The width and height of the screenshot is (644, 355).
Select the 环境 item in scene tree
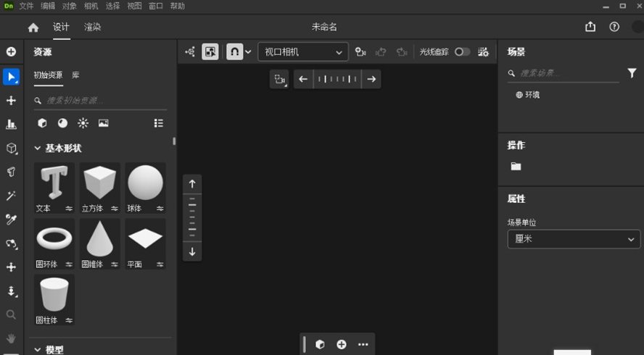pos(528,95)
